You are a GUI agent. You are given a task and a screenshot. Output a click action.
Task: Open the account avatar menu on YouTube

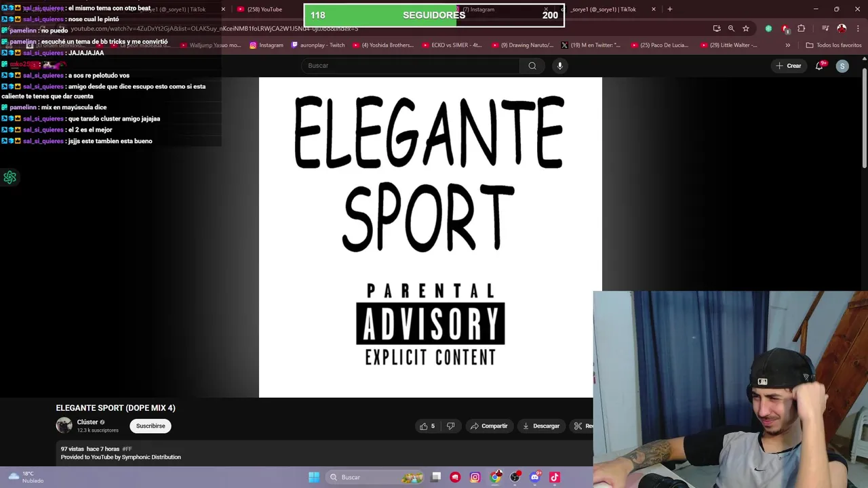(x=842, y=66)
